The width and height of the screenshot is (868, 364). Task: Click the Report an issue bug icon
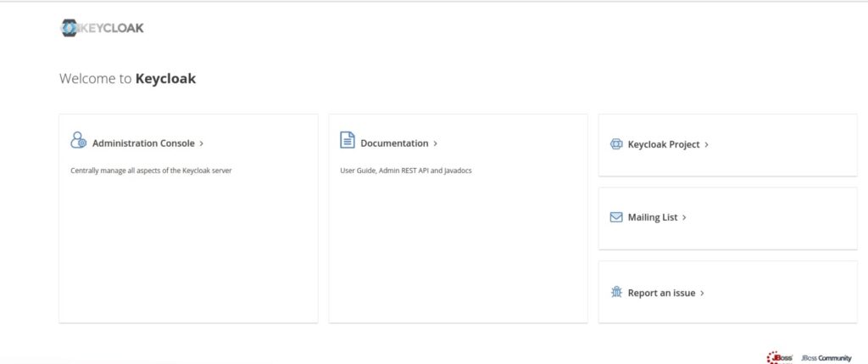pyautogui.click(x=616, y=293)
